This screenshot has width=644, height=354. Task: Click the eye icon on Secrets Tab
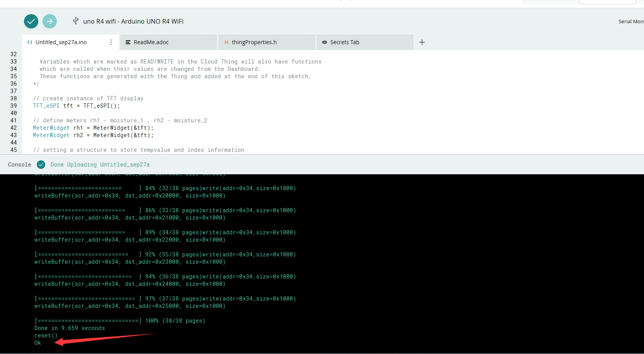pos(325,42)
